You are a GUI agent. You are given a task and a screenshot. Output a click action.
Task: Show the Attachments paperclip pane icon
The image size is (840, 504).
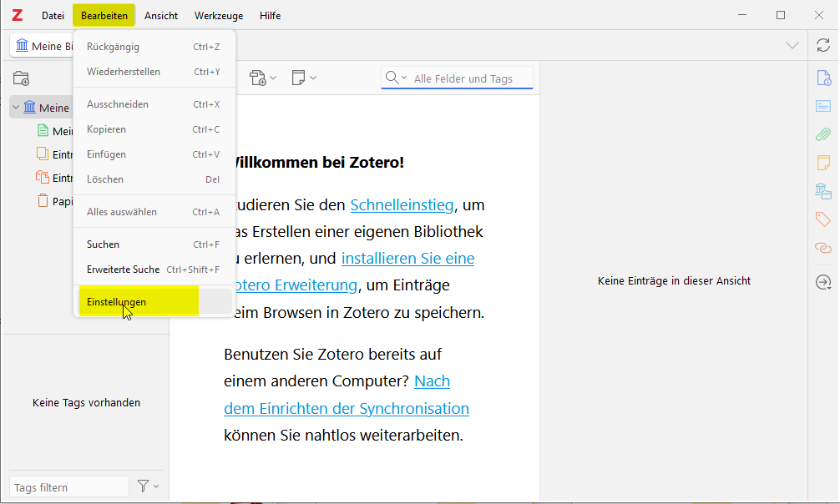(x=823, y=134)
